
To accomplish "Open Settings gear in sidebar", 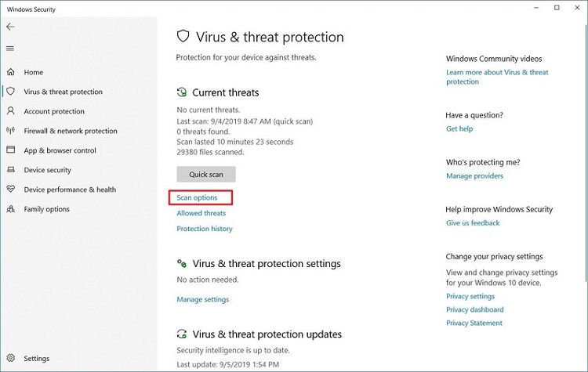I will click(x=10, y=359).
